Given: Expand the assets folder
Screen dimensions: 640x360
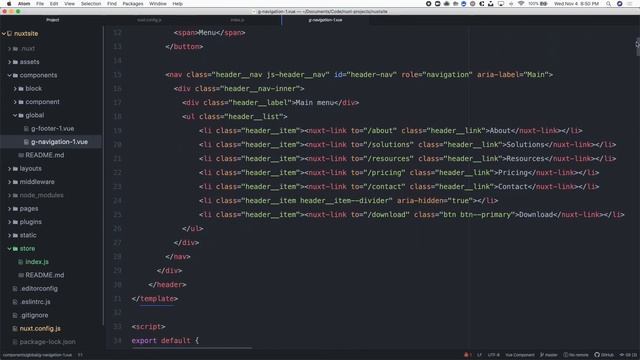Looking at the screenshot, I should point(9,62).
